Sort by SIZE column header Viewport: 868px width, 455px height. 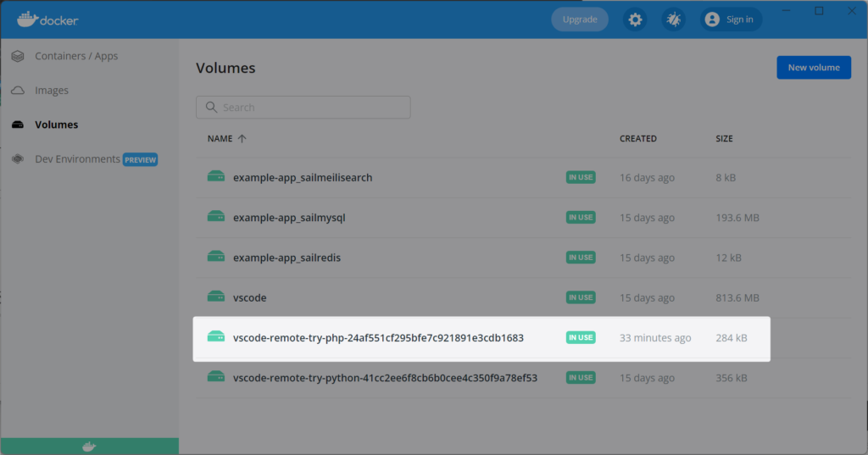pyautogui.click(x=724, y=138)
